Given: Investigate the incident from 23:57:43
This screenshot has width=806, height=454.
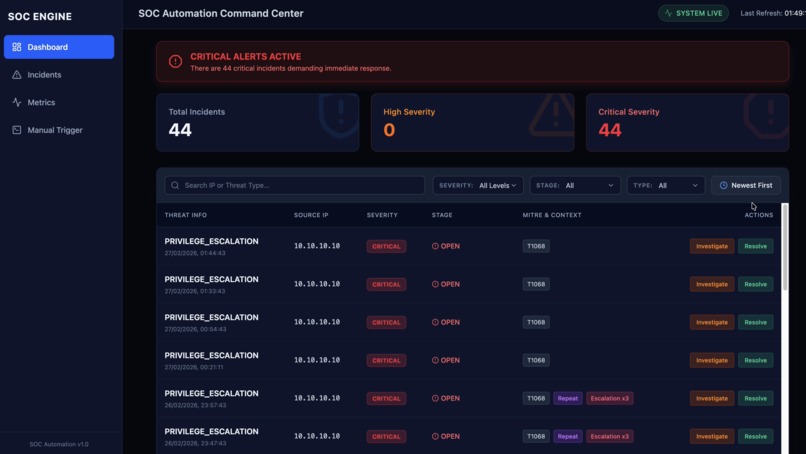Looking at the screenshot, I should tap(712, 398).
